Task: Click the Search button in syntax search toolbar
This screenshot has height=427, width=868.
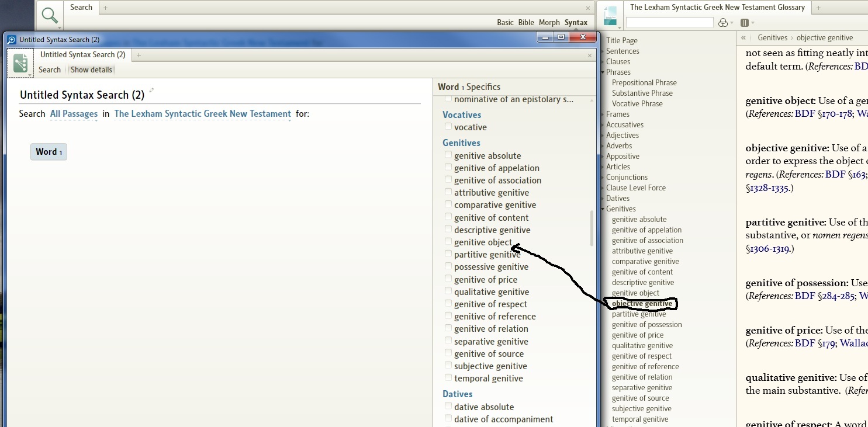Action: (50, 70)
